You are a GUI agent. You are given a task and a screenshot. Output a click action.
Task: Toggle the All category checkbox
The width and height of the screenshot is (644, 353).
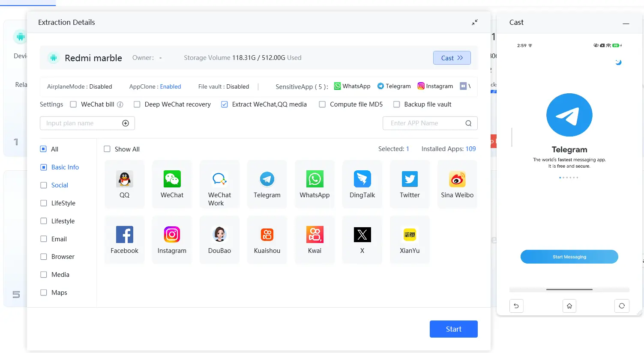pos(43,149)
